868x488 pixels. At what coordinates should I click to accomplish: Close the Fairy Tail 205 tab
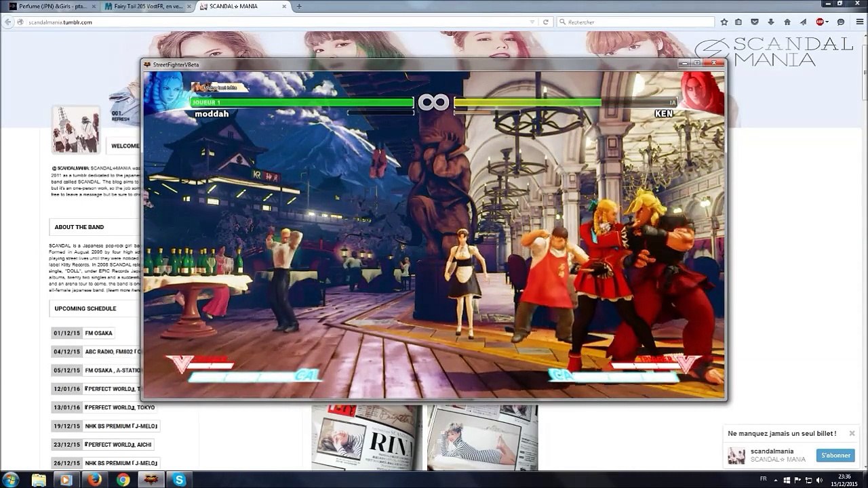point(188,6)
